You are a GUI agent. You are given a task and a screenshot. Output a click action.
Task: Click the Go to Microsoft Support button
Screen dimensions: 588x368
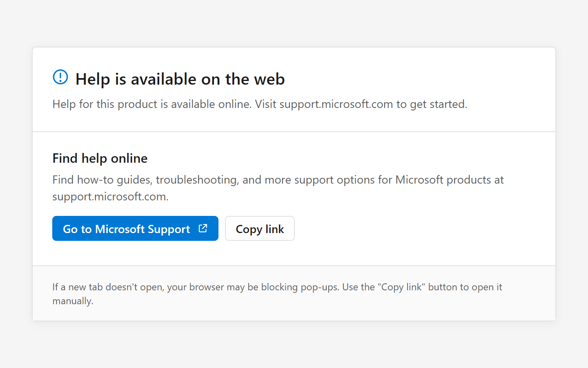click(135, 229)
